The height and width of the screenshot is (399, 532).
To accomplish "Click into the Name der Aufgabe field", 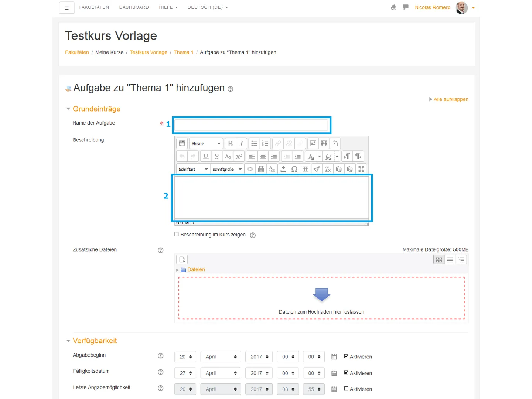I will click(x=251, y=125).
